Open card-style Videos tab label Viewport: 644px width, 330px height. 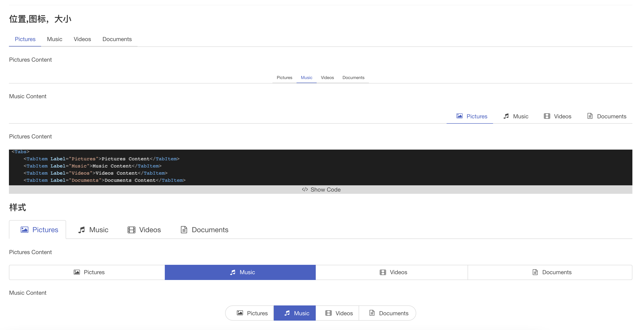150,230
